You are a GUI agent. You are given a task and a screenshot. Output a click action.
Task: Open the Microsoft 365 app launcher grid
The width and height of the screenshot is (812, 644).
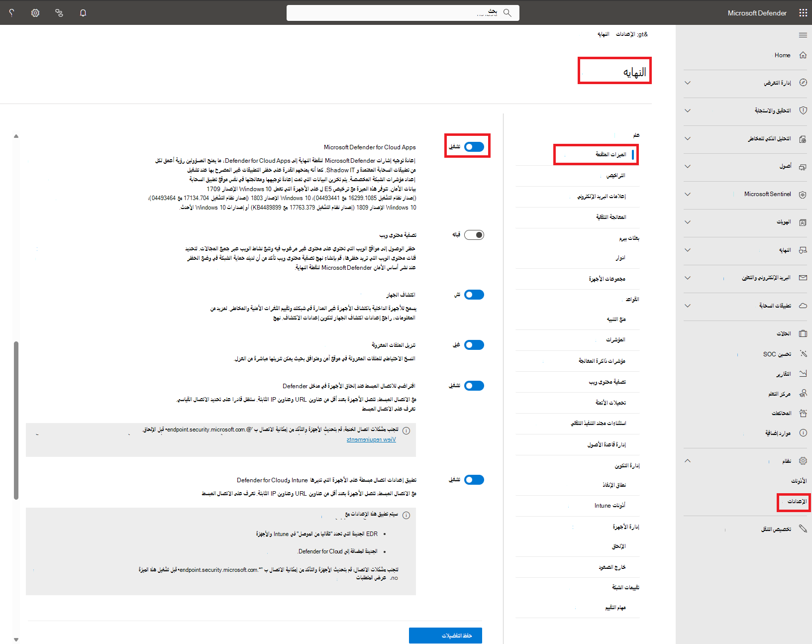pos(803,12)
